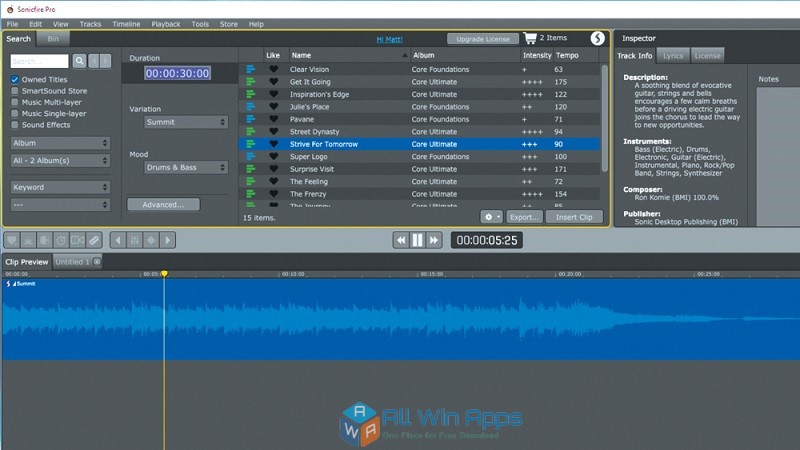Open the Timeline menu

pos(126,24)
